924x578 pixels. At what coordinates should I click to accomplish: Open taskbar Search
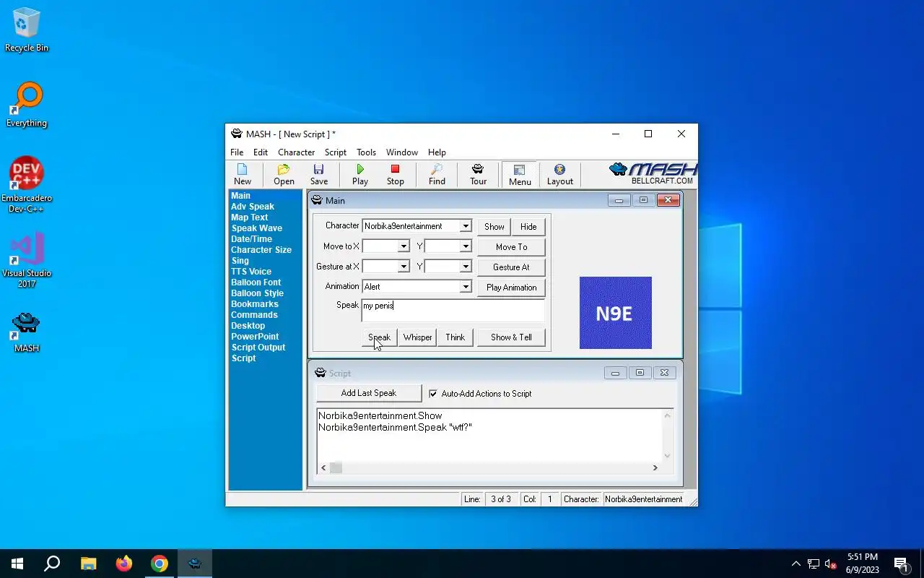(52, 564)
